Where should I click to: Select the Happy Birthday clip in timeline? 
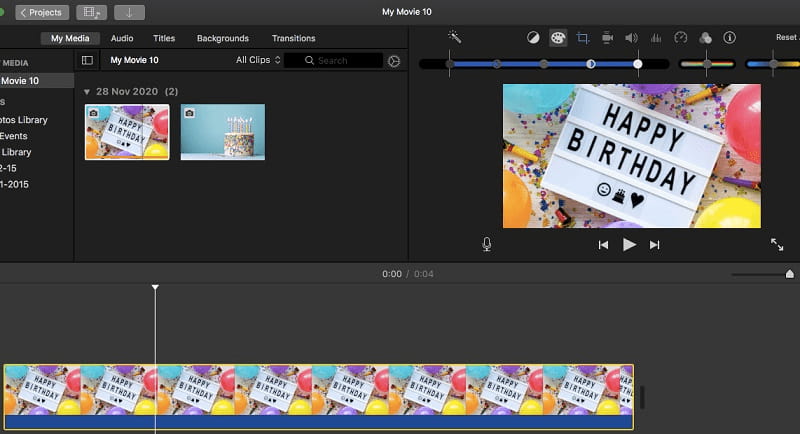tap(319, 397)
